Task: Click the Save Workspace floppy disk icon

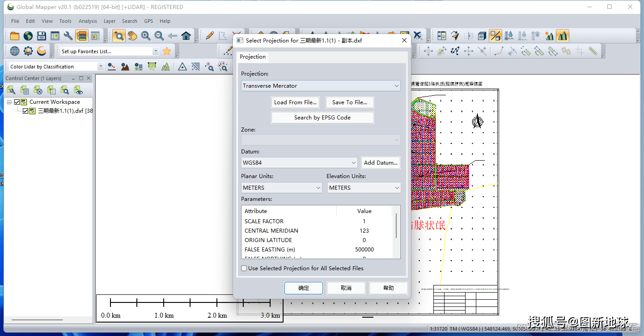Action: coord(42,36)
